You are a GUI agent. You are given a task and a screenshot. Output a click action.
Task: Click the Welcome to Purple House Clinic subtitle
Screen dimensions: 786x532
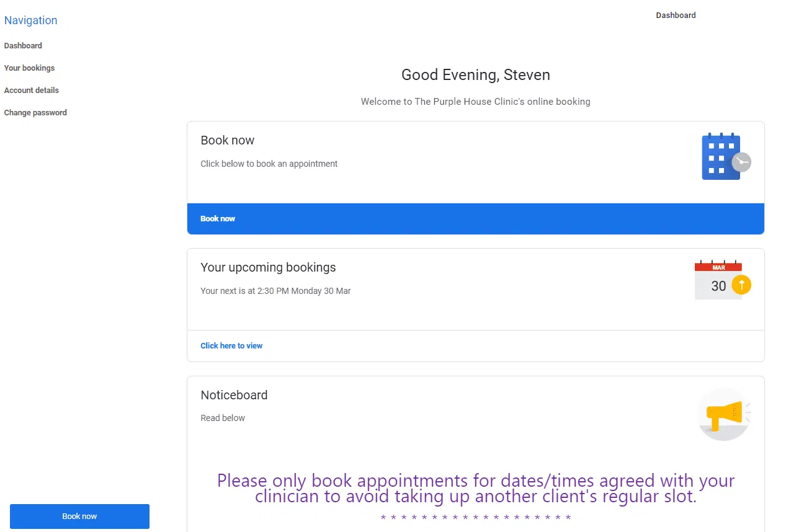[x=475, y=102]
